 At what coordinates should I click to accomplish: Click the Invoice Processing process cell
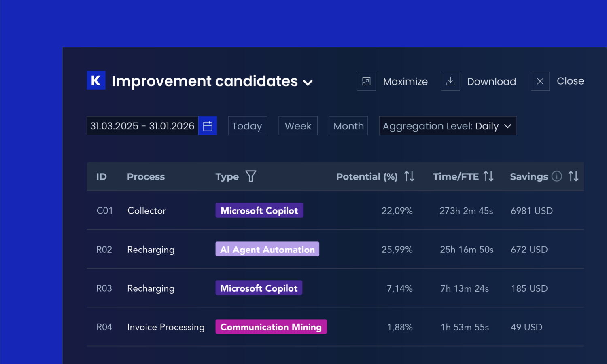click(x=166, y=327)
